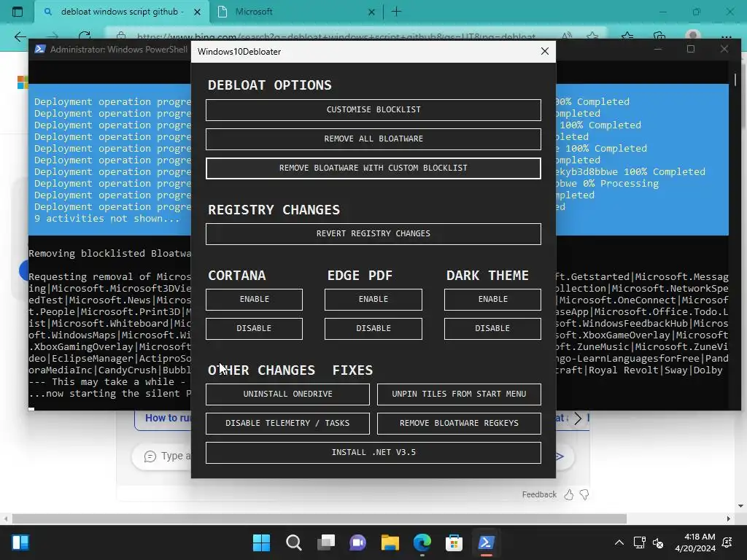Open Microsoft Store from taskbar

[454, 542]
